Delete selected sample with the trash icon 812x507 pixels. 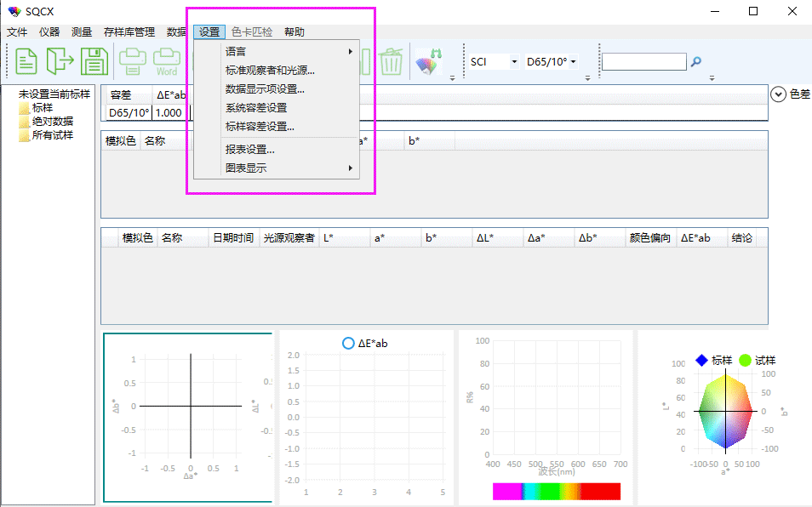pyautogui.click(x=391, y=60)
